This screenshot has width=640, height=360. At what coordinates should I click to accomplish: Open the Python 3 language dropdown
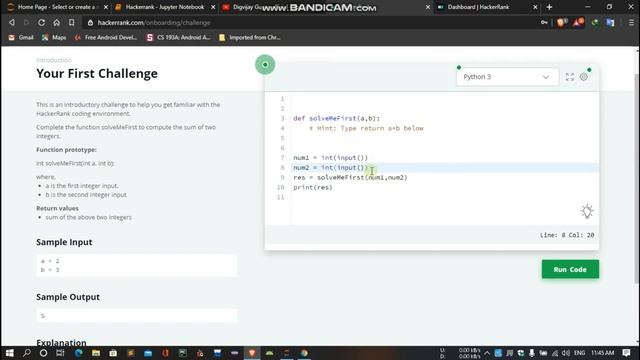[x=507, y=77]
